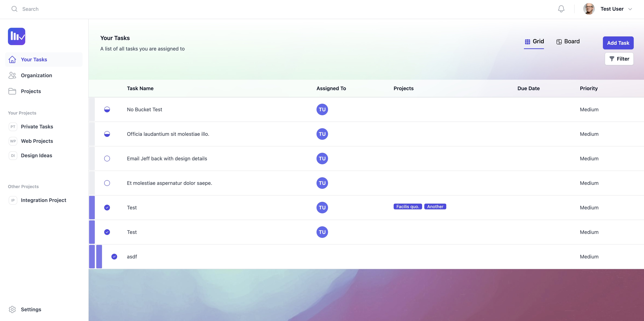This screenshot has width=644, height=321.
Task: Open the Design Ideas project
Action: [x=37, y=156]
